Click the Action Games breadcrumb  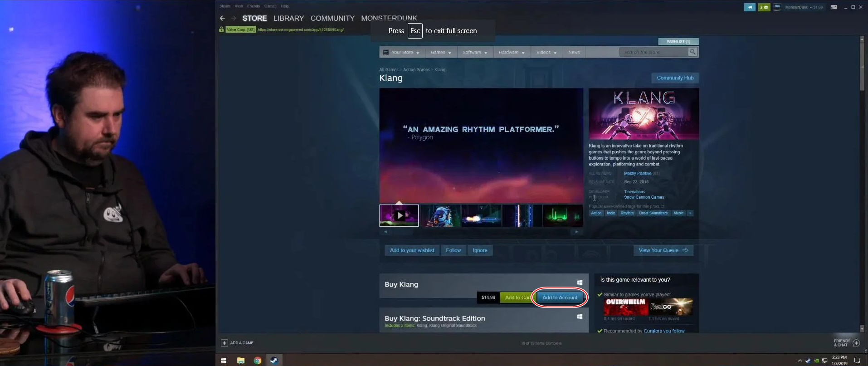(416, 70)
